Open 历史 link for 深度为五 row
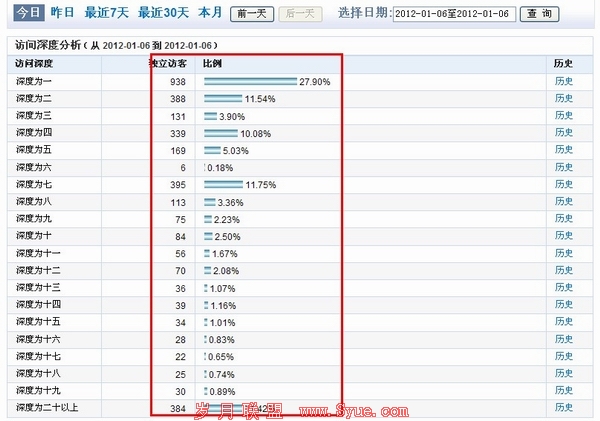This screenshot has width=600, height=421. 563,150
